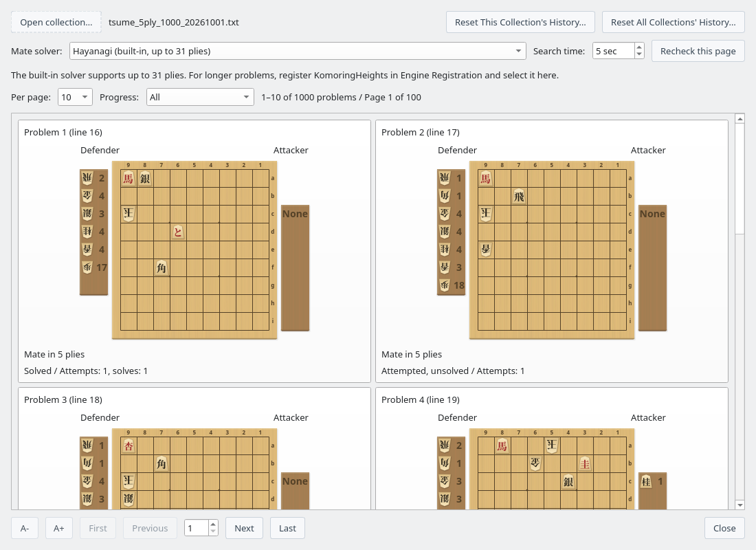Click the 'None' attacker hand in Problem 2
The image size is (756, 550).
tap(652, 214)
